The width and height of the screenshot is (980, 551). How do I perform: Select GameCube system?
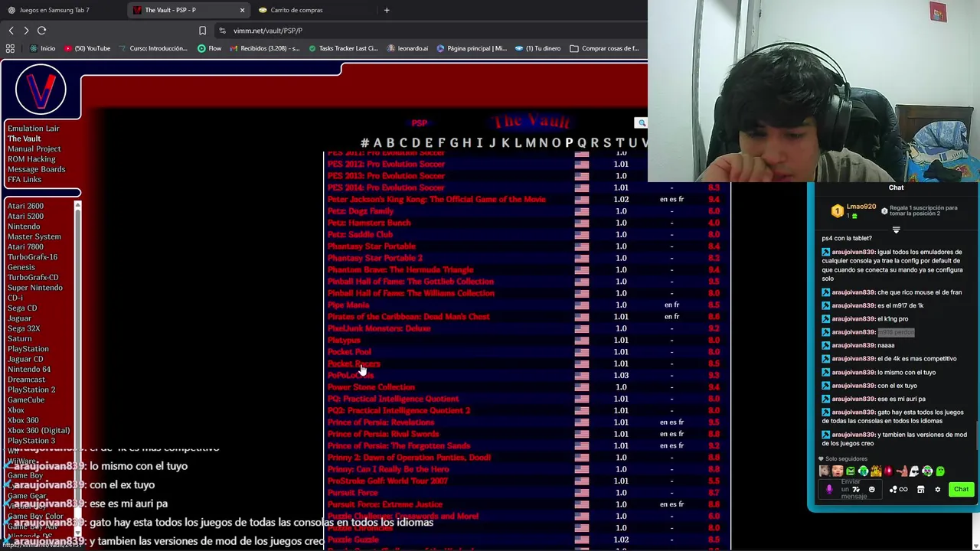[x=26, y=400]
